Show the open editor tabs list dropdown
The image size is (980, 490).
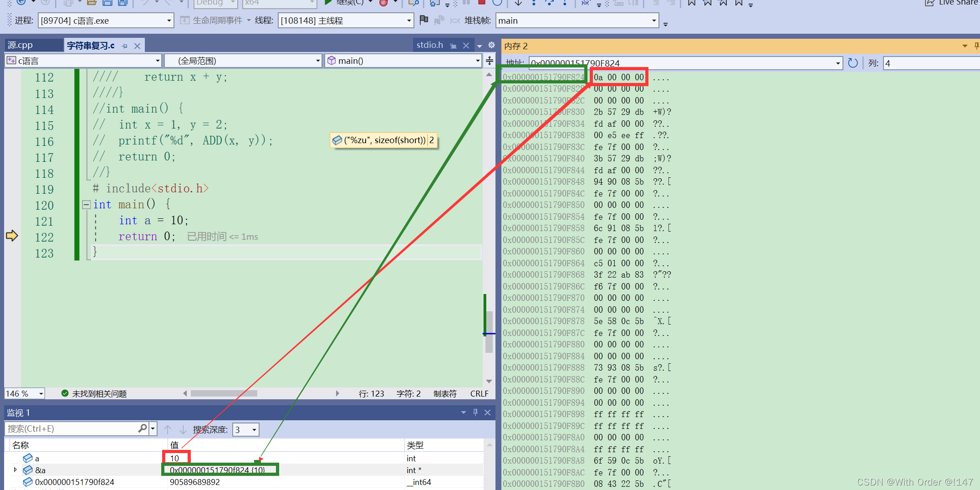pos(480,46)
